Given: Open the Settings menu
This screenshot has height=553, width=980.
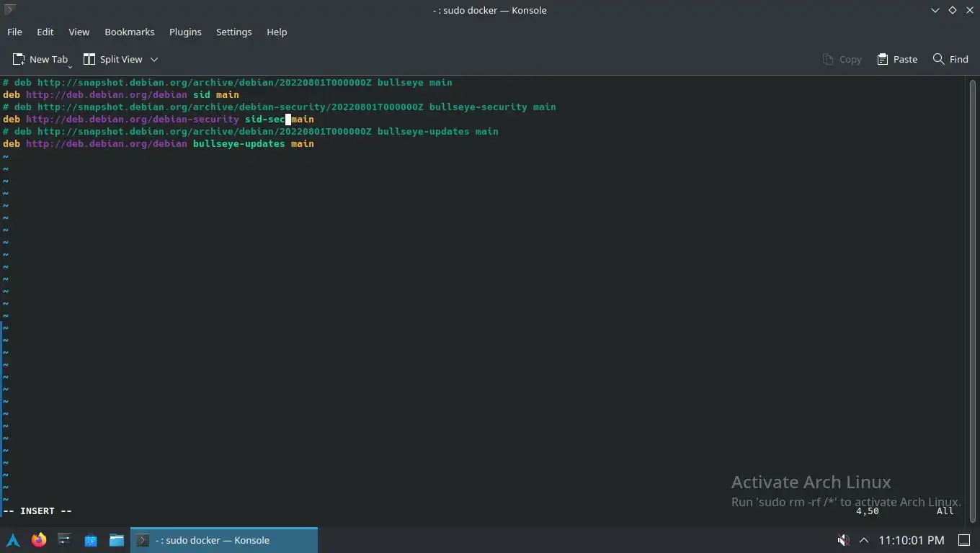Looking at the screenshot, I should pyautogui.click(x=233, y=32).
